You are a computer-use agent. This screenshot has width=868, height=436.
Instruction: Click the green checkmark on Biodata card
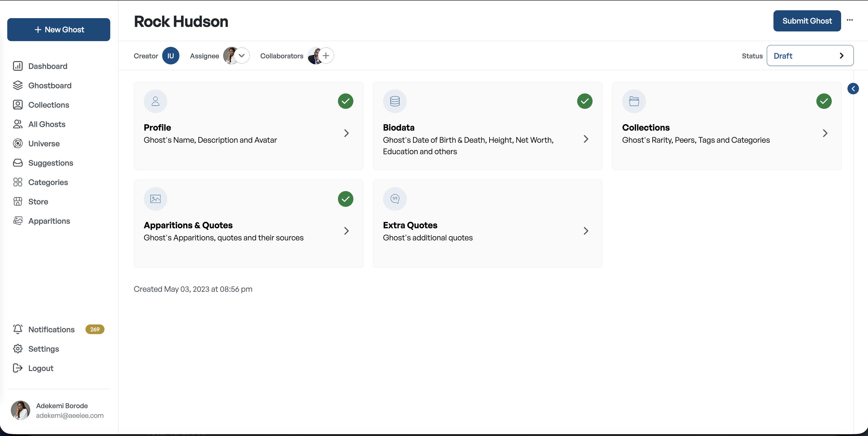pos(585,101)
